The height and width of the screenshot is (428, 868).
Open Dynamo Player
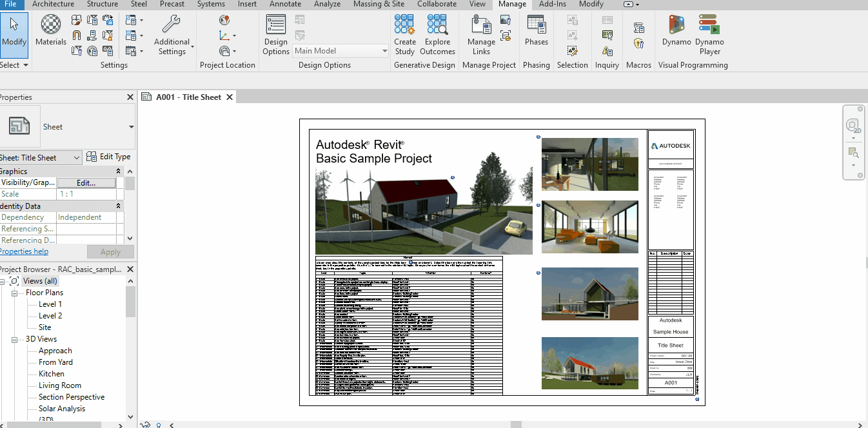pos(709,35)
